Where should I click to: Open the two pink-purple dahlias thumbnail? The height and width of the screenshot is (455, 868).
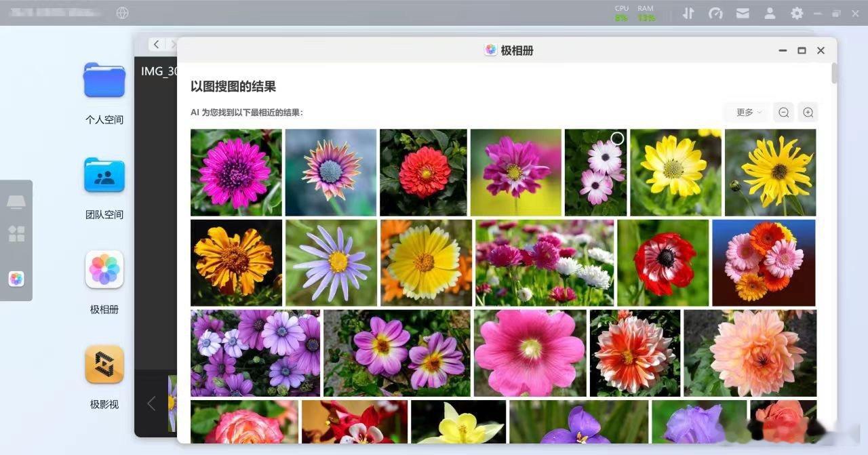pos(397,353)
